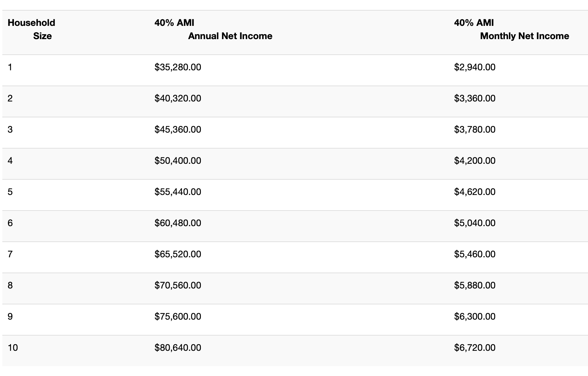
Task: Click the Household Size column header
Action: [x=31, y=29]
